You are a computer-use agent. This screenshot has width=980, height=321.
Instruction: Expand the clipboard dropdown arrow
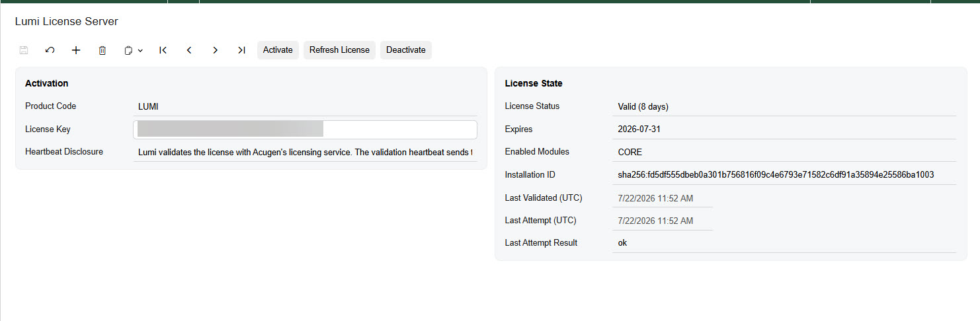[x=140, y=51]
